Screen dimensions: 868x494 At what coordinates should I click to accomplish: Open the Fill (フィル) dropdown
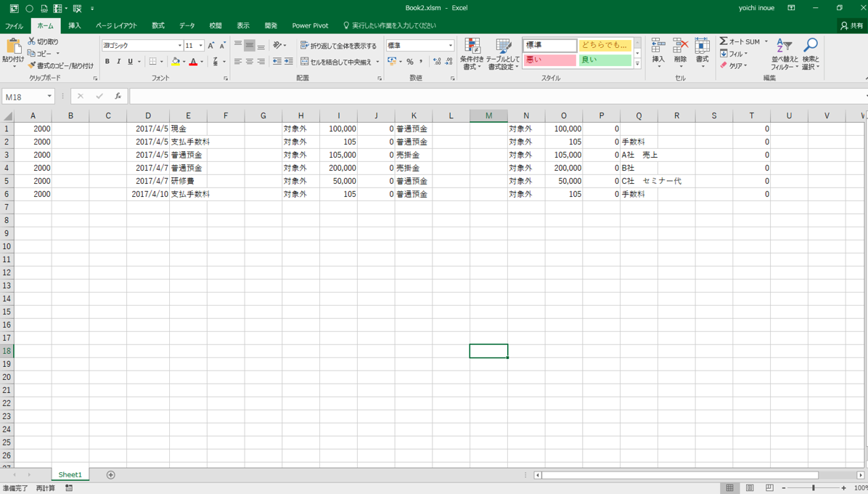click(x=734, y=54)
